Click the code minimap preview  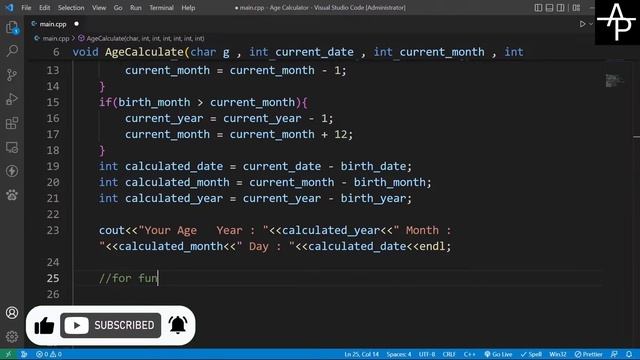613,80
